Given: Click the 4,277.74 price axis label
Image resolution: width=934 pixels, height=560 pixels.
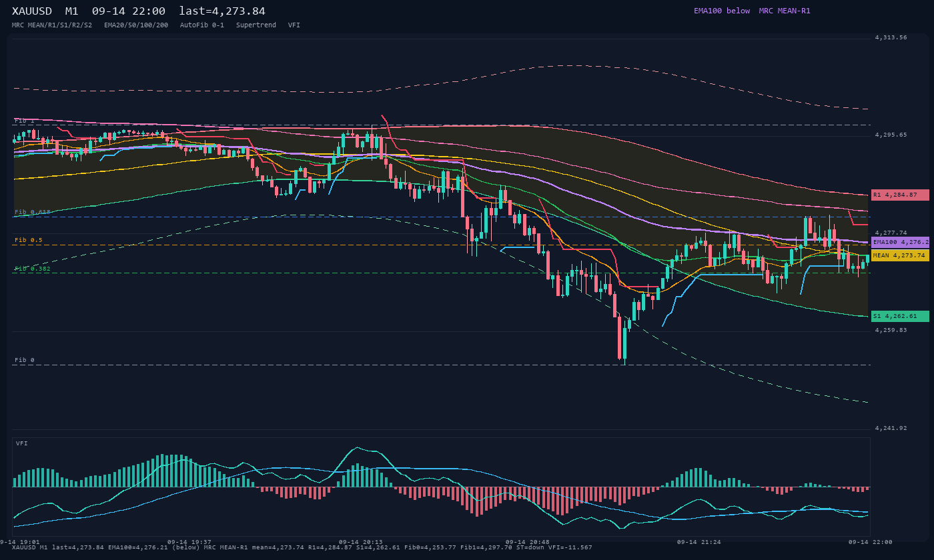Looking at the screenshot, I should [891, 233].
